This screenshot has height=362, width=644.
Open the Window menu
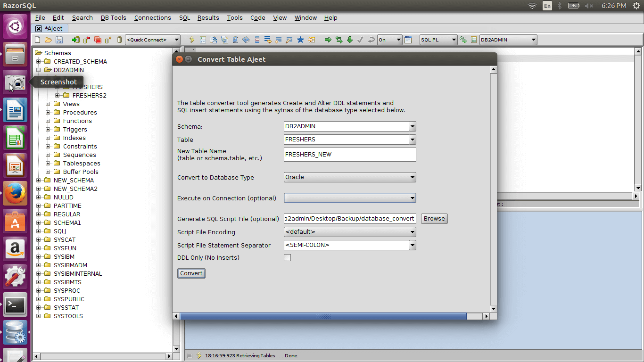click(305, 18)
